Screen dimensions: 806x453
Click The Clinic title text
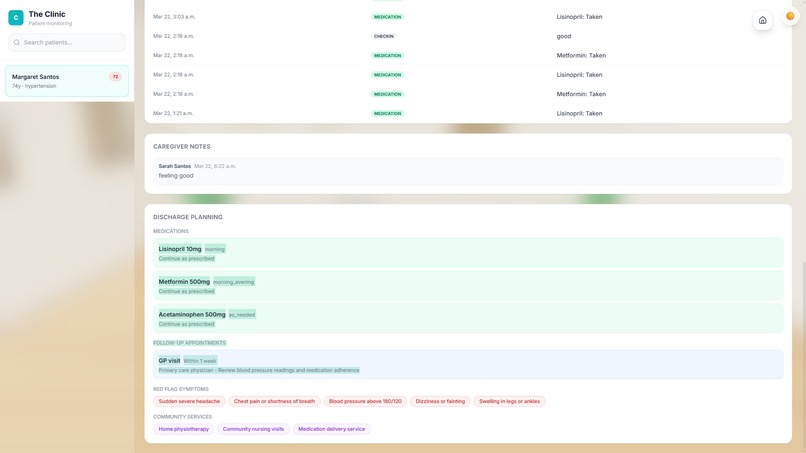click(47, 14)
